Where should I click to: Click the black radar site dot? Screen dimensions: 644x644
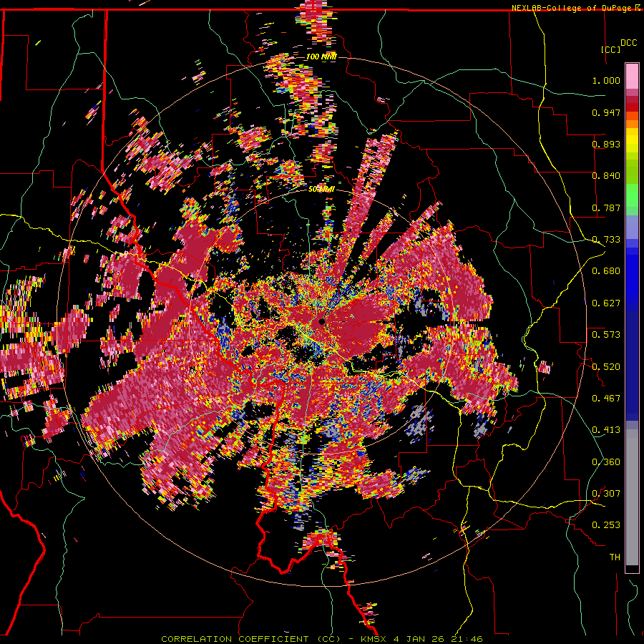click(x=321, y=321)
